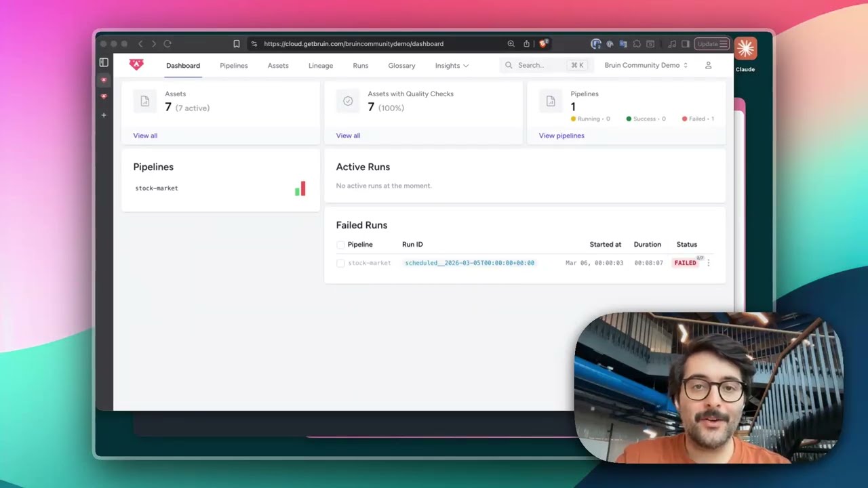Open the browser hamburger menu icon
The width and height of the screenshot is (868, 488).
[x=724, y=43]
